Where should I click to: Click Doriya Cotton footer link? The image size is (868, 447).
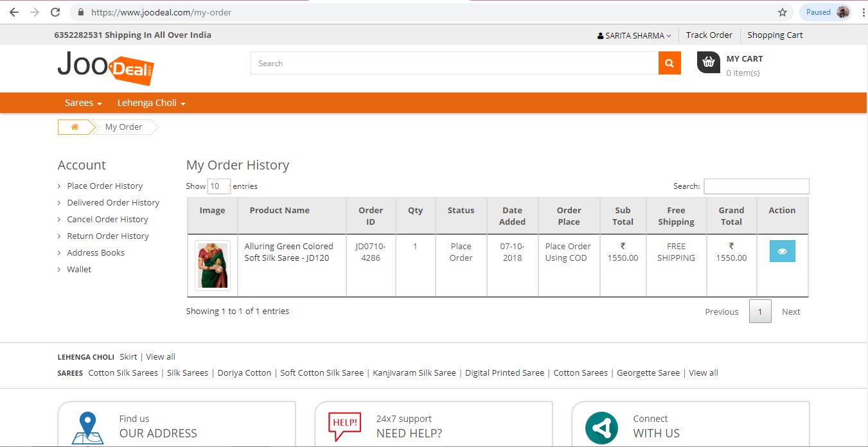pyautogui.click(x=244, y=372)
